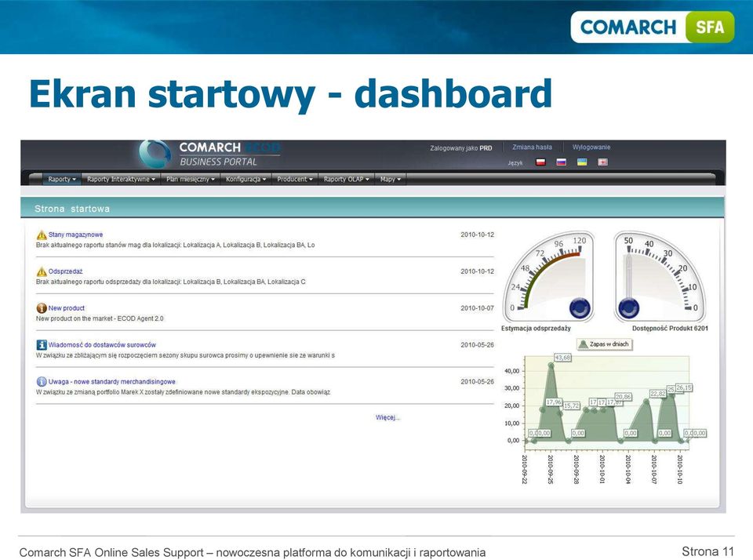The height and width of the screenshot is (560, 753).
Task: Open the Raporty dropdown menu
Action: click(62, 179)
